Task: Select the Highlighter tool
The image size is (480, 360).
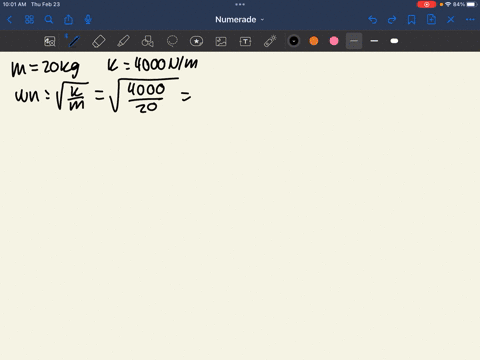Action: (x=123, y=41)
